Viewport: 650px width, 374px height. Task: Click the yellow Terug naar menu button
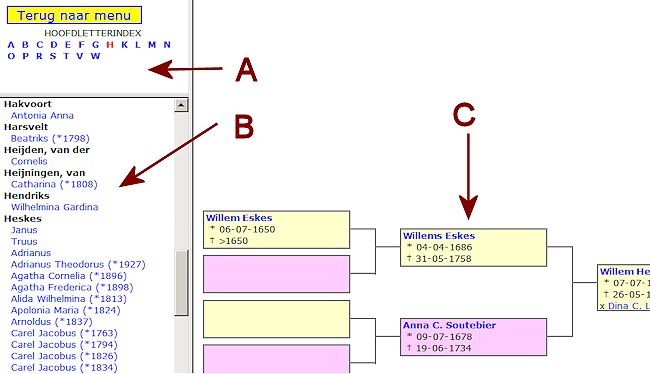pyautogui.click(x=74, y=15)
